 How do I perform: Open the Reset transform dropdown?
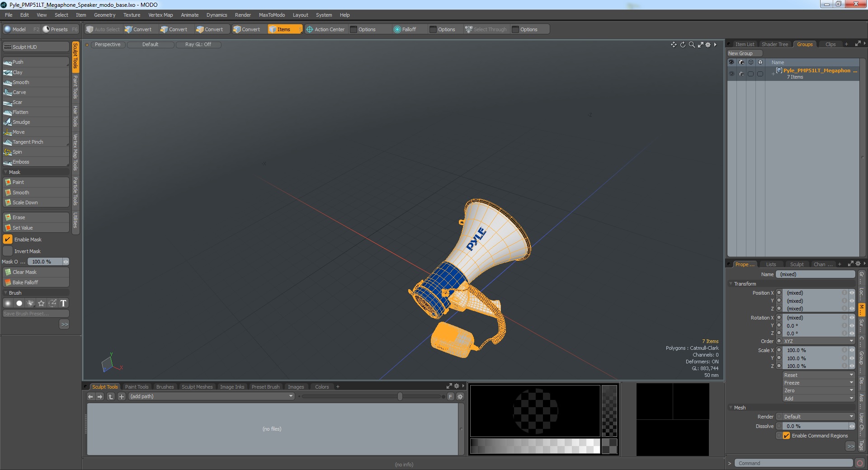pyautogui.click(x=818, y=375)
